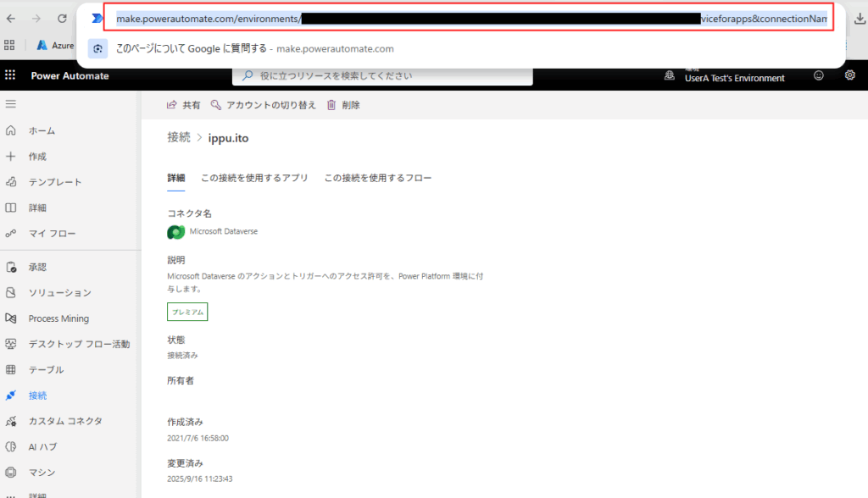Click 共有 to share the connection

(184, 105)
